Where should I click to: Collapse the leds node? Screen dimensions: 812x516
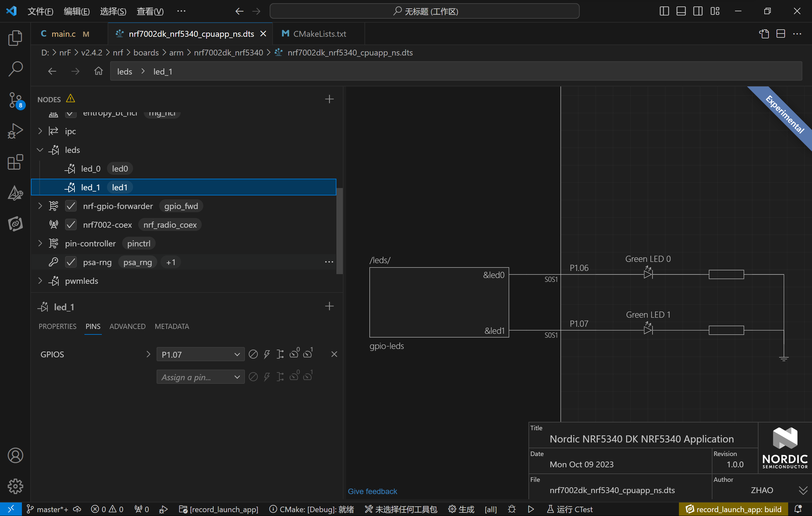coord(40,150)
